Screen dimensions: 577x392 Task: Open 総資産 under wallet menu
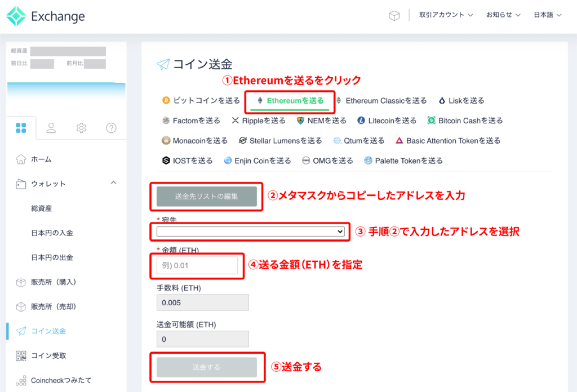[x=42, y=208]
